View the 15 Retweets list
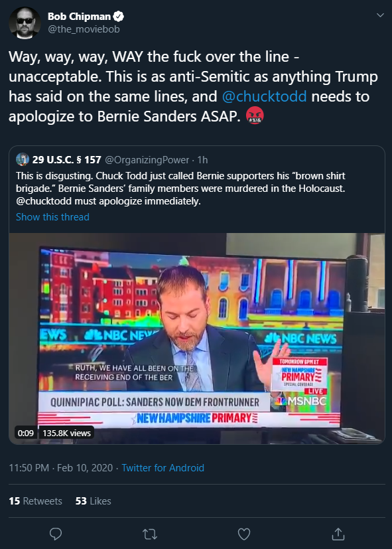Viewport: 392px width, 549px height. tap(35, 501)
